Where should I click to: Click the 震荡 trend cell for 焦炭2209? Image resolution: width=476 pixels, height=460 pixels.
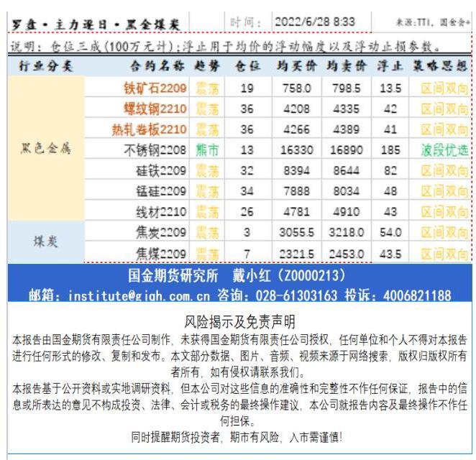click(x=207, y=232)
